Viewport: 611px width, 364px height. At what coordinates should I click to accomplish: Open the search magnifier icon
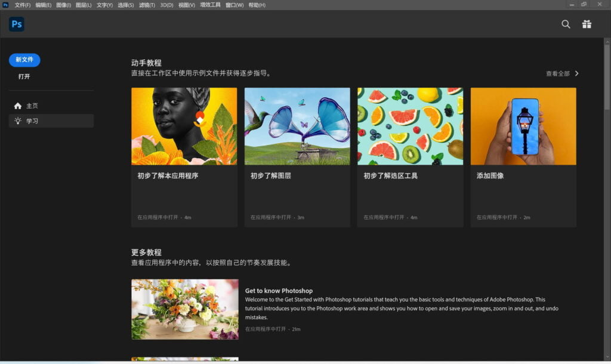pyautogui.click(x=566, y=24)
